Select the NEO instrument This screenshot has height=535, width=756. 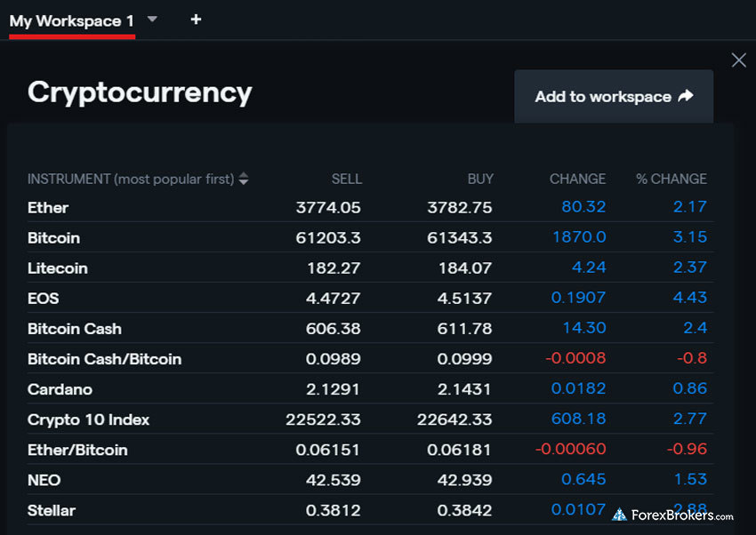pos(44,480)
